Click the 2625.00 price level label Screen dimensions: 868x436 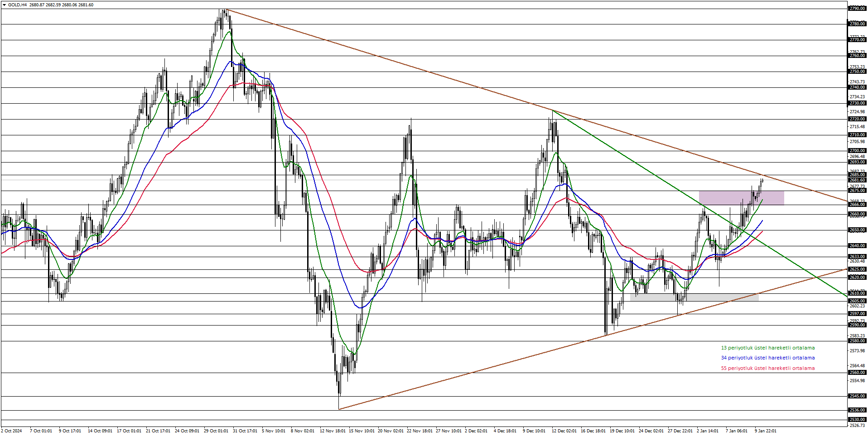tap(857, 269)
